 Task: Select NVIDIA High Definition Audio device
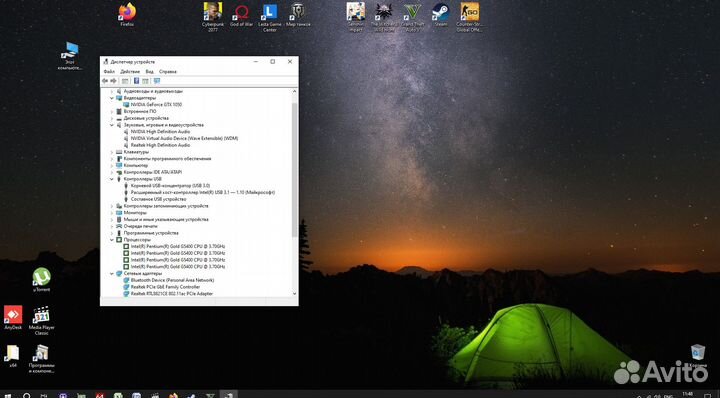(157, 132)
